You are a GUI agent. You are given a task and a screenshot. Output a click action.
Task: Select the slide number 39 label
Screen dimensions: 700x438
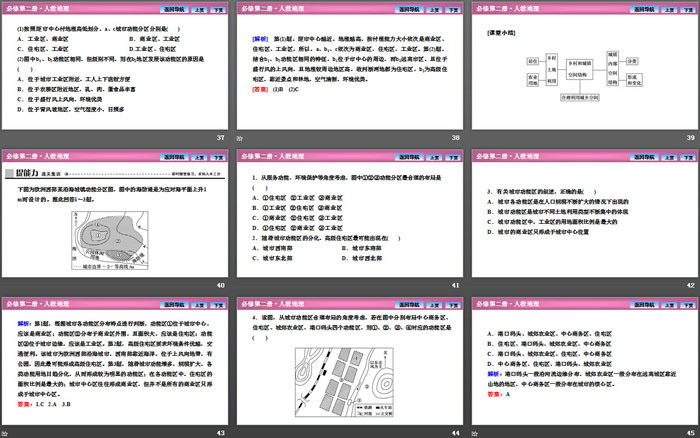[691, 138]
